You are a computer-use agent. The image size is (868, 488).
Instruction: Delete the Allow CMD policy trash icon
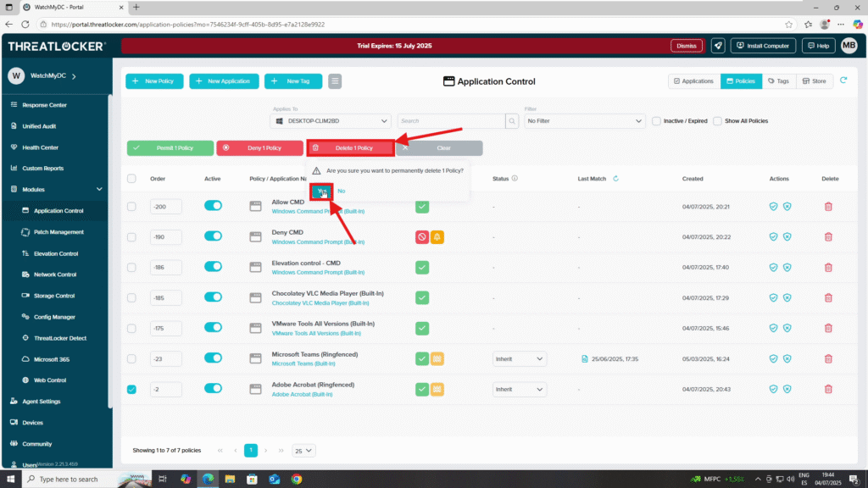(x=828, y=207)
